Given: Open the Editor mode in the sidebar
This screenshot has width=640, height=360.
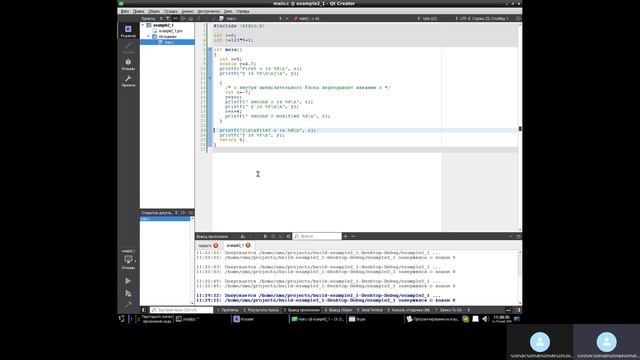Looking at the screenshot, I should tap(128, 31).
